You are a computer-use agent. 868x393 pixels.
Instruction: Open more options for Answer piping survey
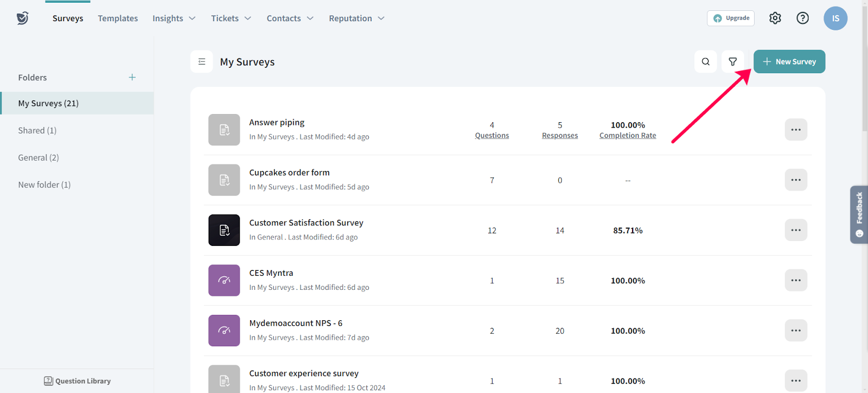[x=795, y=130]
